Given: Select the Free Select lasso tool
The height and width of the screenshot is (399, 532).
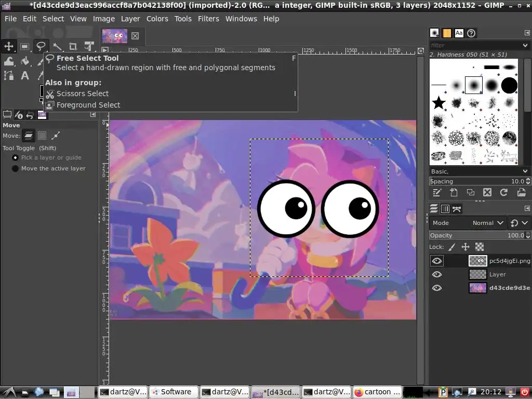Looking at the screenshot, I should pos(41,46).
